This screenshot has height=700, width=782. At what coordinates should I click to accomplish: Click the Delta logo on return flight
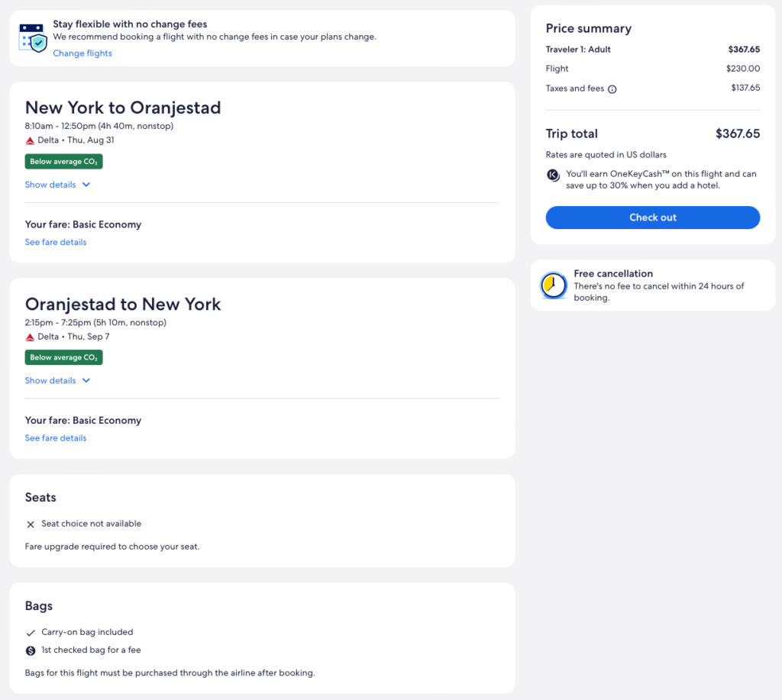tap(31, 337)
